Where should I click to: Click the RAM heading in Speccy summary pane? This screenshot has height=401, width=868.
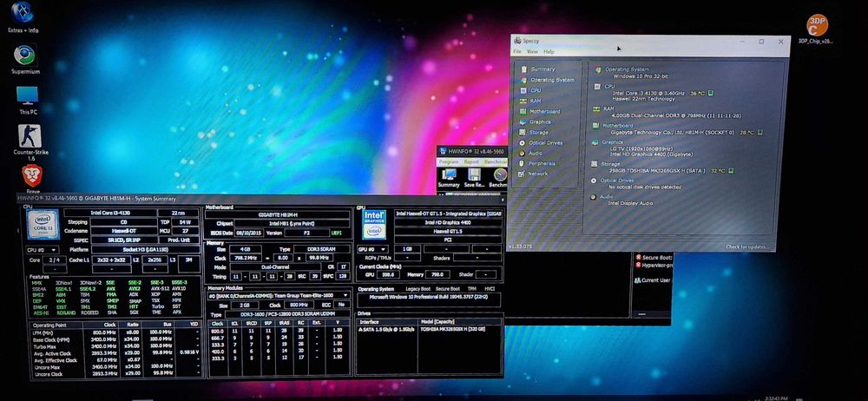point(609,108)
